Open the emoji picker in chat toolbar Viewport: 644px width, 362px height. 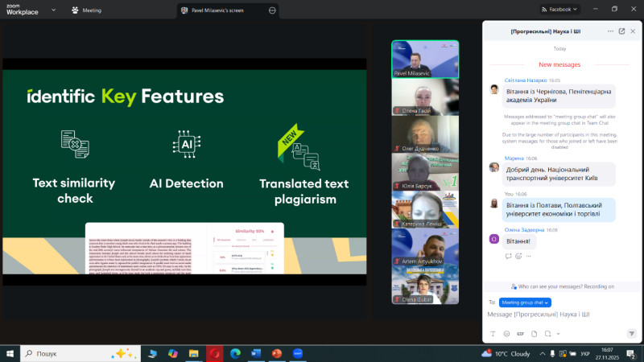click(506, 333)
